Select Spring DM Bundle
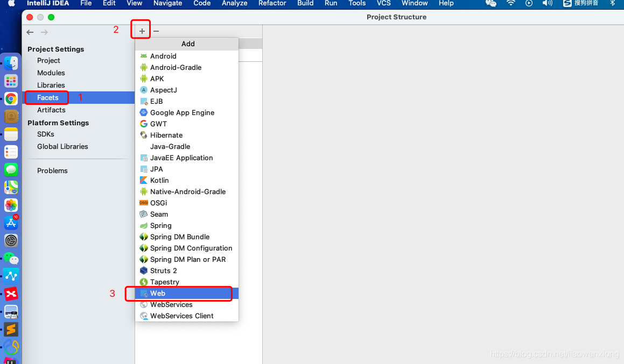Viewport: 624px width, 364px height. 187,237
